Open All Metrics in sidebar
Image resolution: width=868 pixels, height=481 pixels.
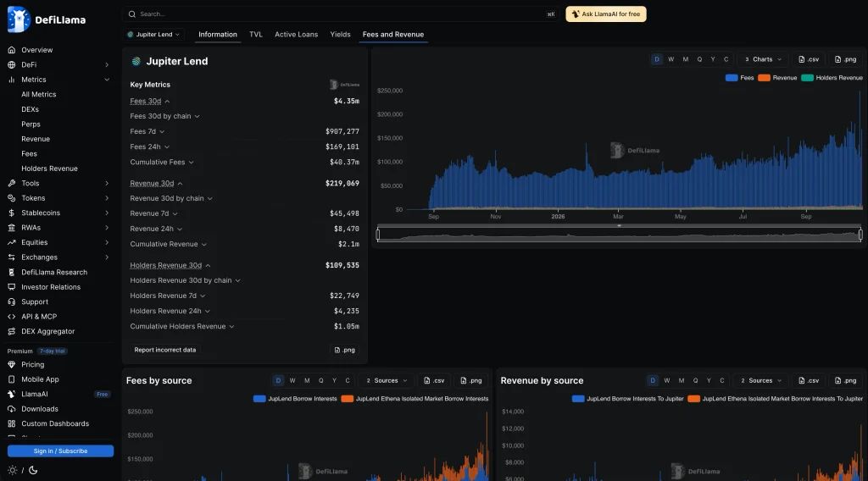point(39,95)
